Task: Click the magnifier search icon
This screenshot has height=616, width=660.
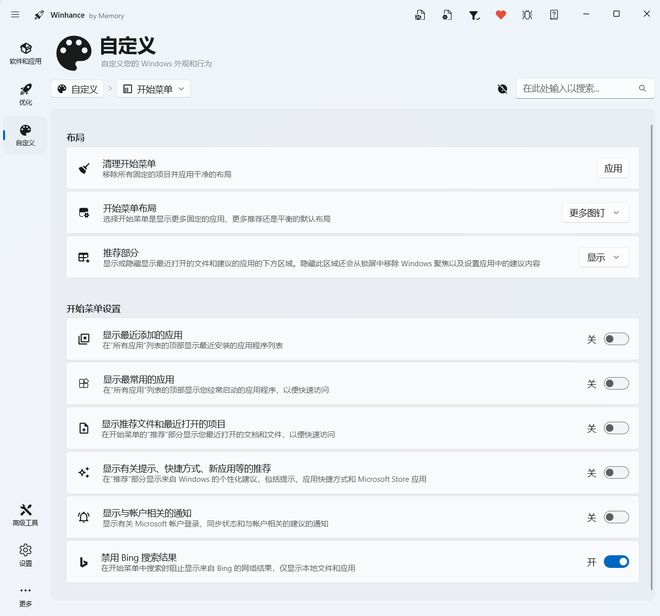Action: click(x=642, y=88)
